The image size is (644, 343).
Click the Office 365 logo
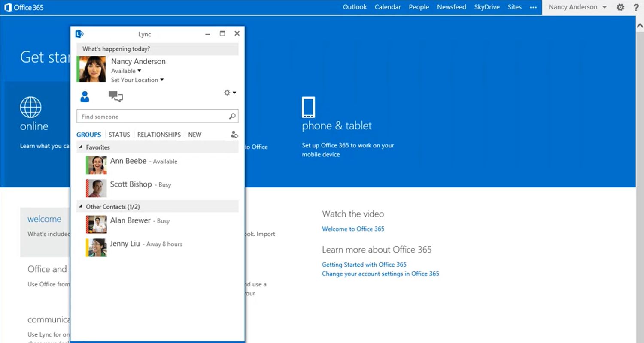tap(24, 7)
